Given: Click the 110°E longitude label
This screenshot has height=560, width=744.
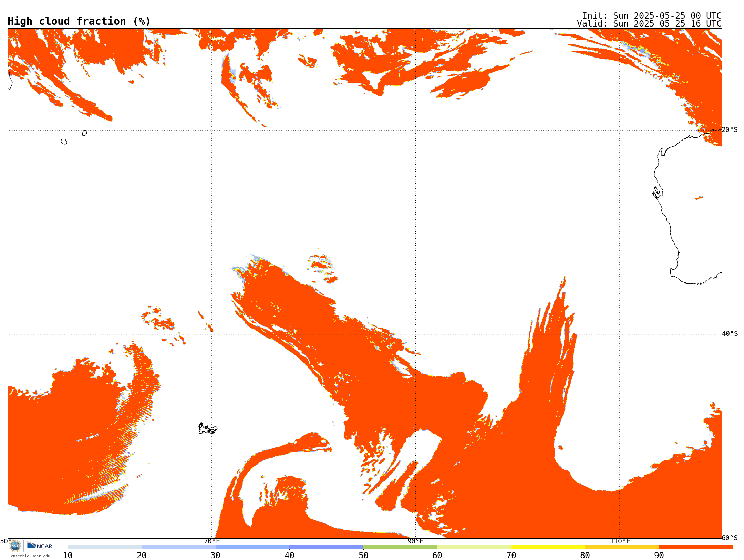Looking at the screenshot, I should tap(620, 541).
